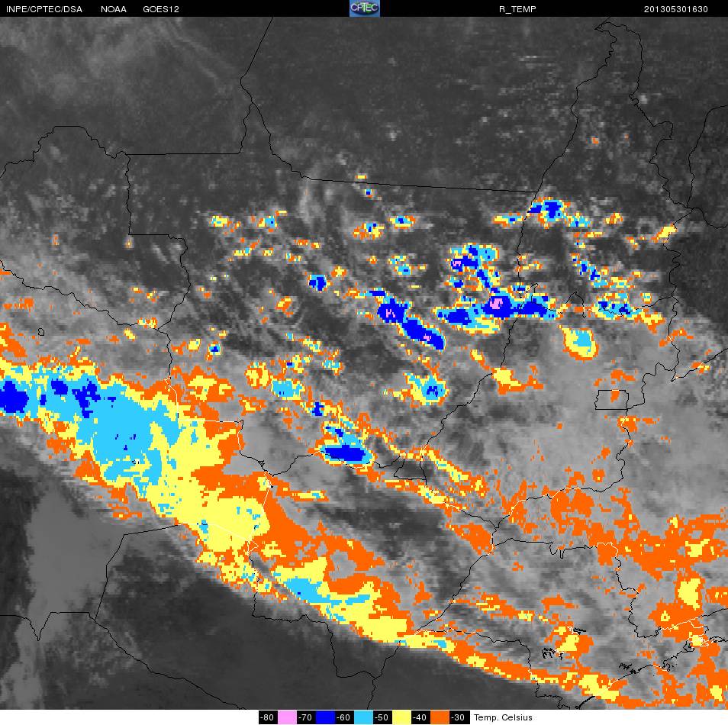Click the R_TEMP product label
This screenshot has height=725, width=728.
(x=517, y=9)
